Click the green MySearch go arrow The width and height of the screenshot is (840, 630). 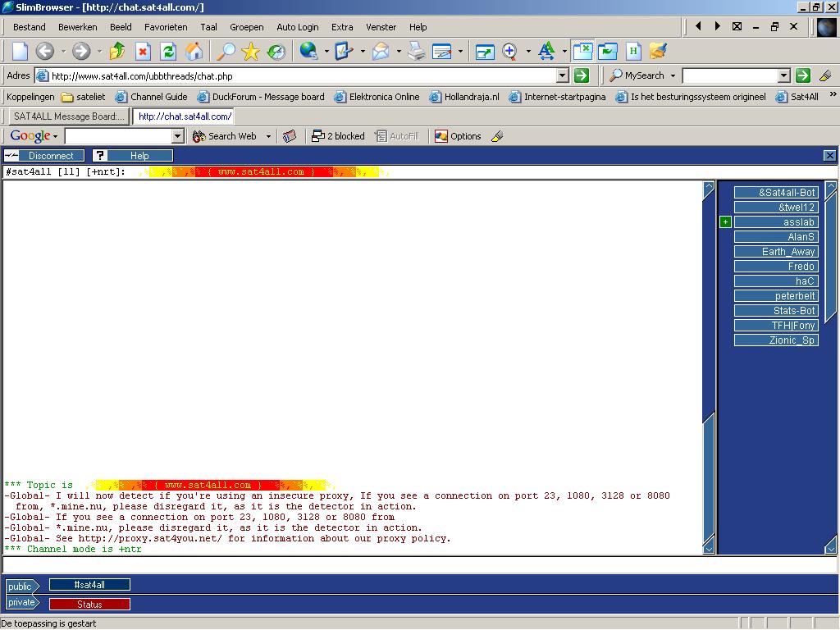[x=802, y=75]
